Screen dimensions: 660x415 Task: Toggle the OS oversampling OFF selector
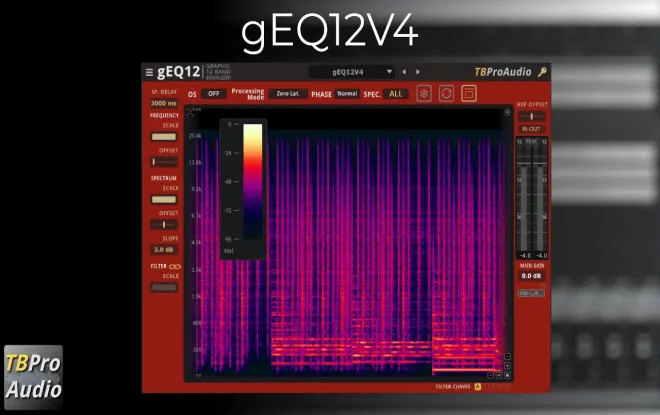click(x=214, y=94)
